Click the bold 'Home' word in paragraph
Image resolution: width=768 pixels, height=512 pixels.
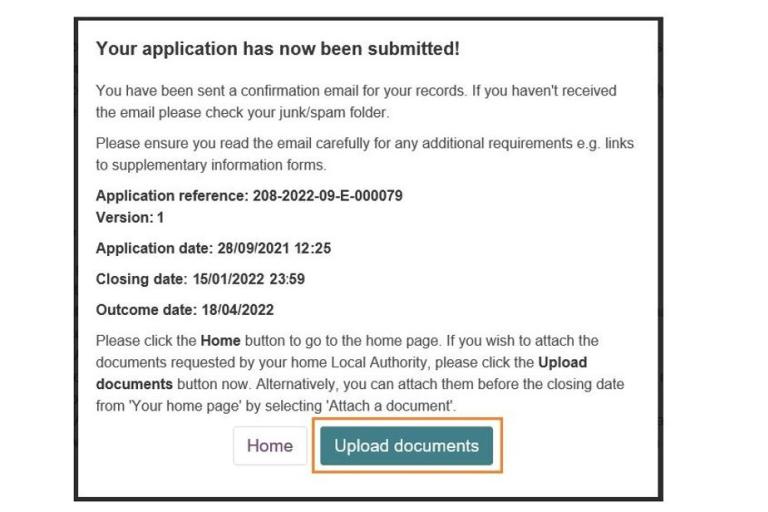(x=220, y=341)
